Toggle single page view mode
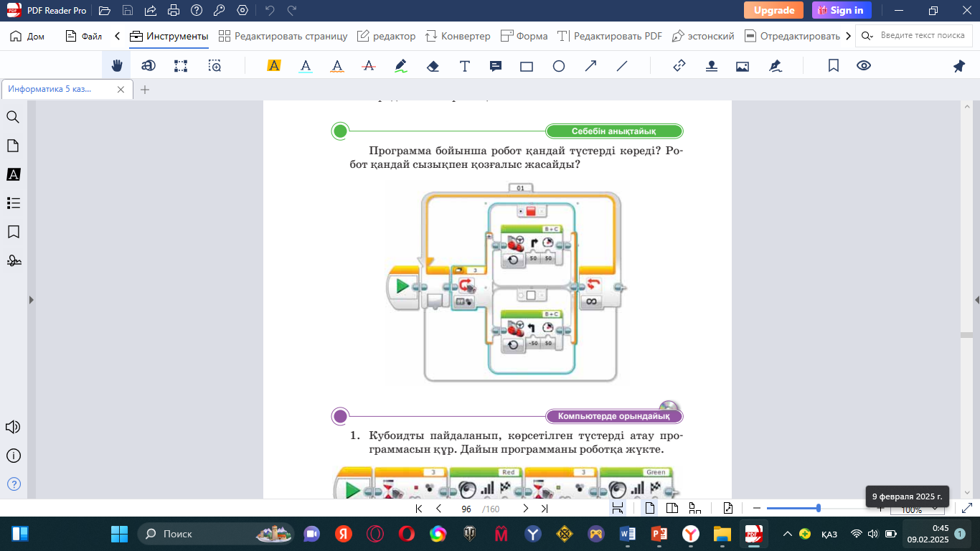 (x=649, y=509)
